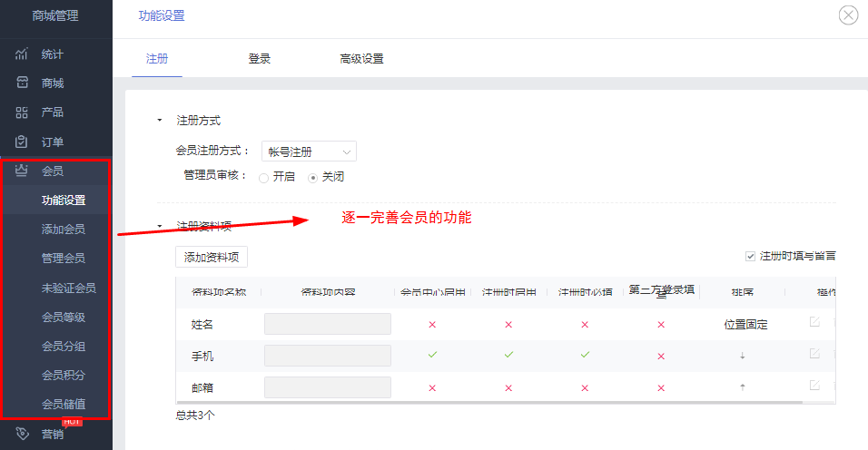This screenshot has width=868, height=450.
Task: Click the 姓名 content input field
Action: pos(328,324)
